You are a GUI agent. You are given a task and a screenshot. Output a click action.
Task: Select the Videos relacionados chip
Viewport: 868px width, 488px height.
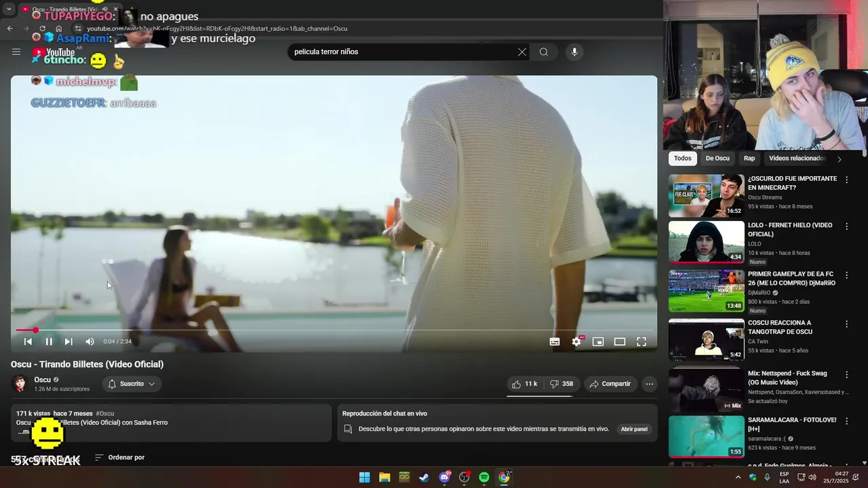point(797,159)
